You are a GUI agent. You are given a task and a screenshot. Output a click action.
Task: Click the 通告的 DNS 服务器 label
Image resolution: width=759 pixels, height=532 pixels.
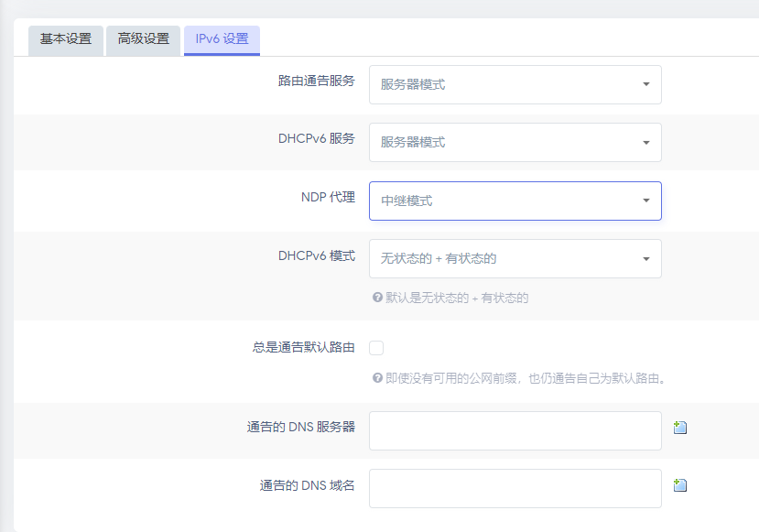pos(300,427)
